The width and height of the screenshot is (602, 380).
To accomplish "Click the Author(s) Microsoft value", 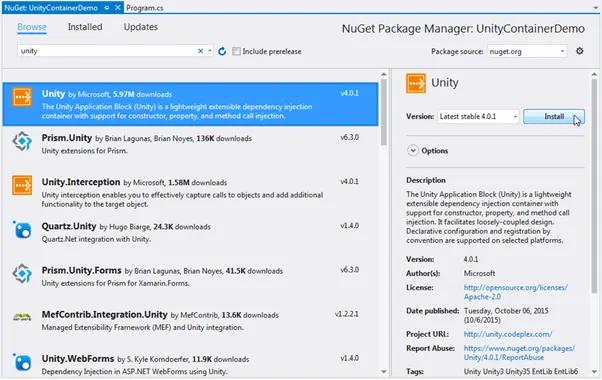I will pos(479,273).
